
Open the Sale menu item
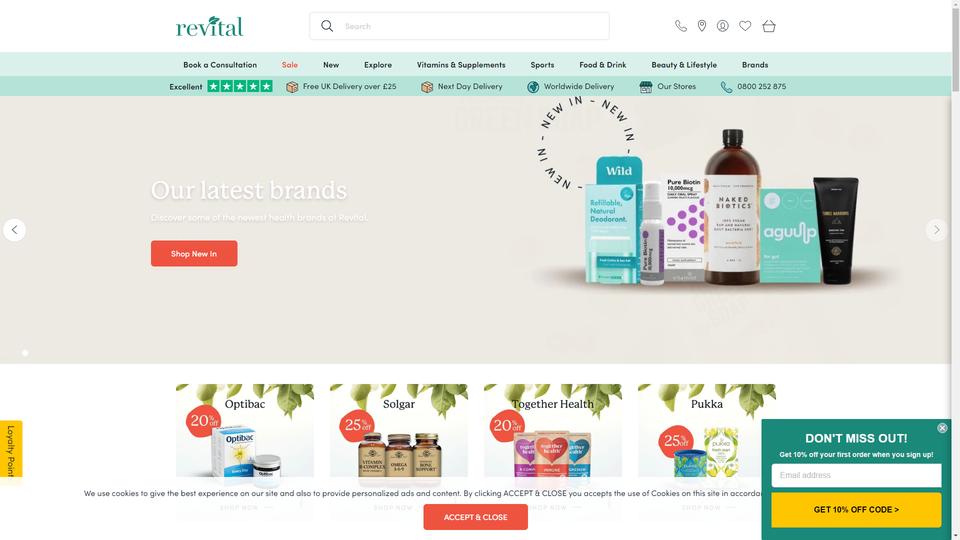[290, 65]
